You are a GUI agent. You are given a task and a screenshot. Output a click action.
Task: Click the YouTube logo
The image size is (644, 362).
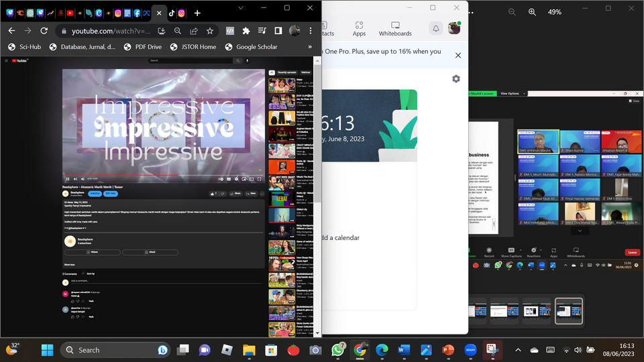tap(19, 61)
